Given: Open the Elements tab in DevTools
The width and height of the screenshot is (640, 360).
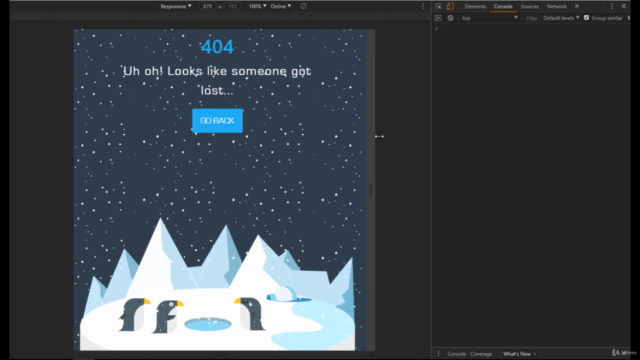Looking at the screenshot, I should (475, 7).
